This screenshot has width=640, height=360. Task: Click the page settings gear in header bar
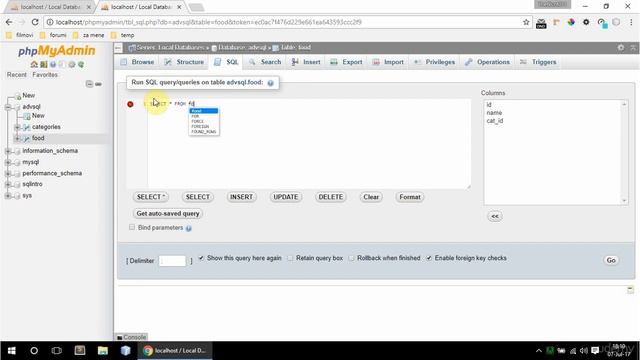[x=621, y=48]
